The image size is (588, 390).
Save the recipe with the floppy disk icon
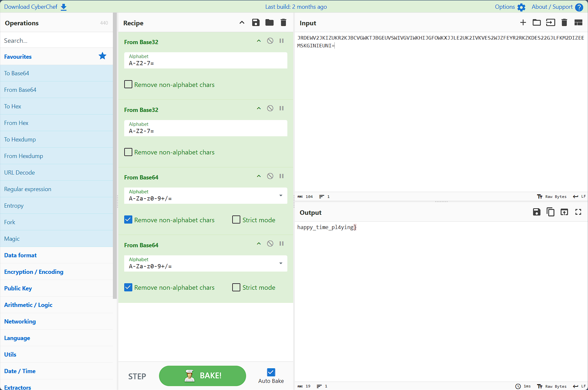tap(256, 22)
